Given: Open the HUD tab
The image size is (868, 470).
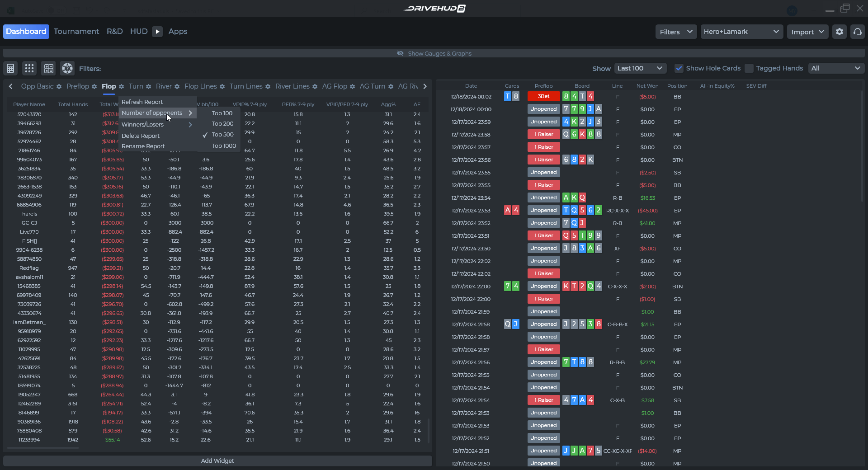Looking at the screenshot, I should [139, 31].
